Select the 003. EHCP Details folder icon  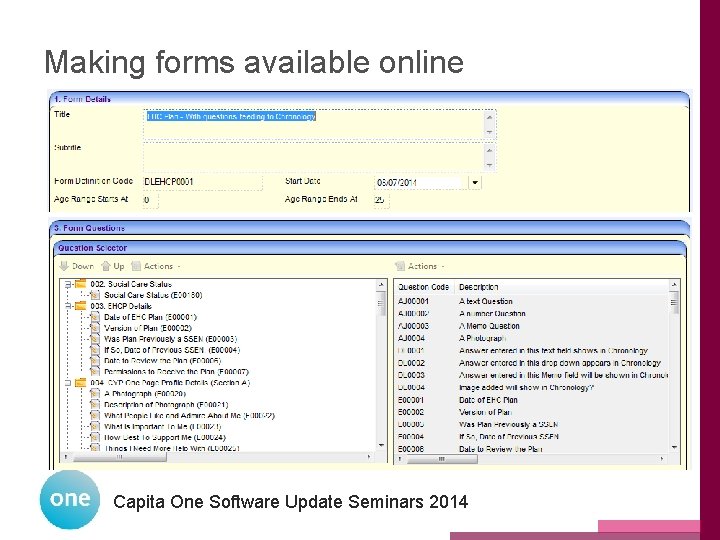point(80,305)
